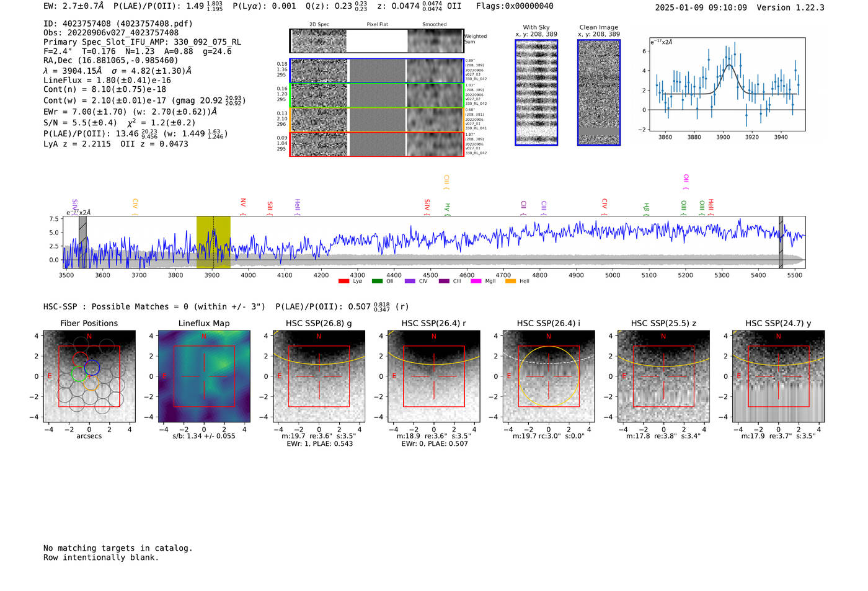Open the HSC SSP(26.8) g cutout
Screen dimensions: 868x591
coord(319,376)
